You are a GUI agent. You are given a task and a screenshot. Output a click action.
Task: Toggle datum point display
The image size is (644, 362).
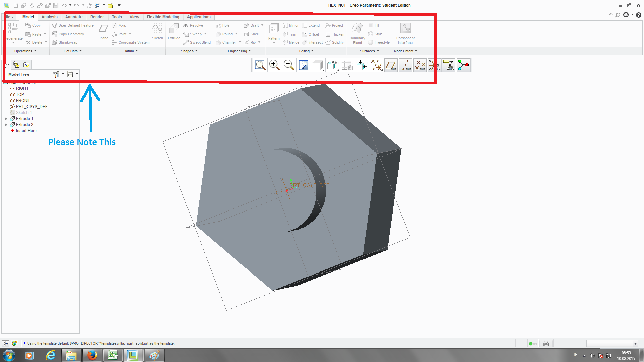[420, 65]
